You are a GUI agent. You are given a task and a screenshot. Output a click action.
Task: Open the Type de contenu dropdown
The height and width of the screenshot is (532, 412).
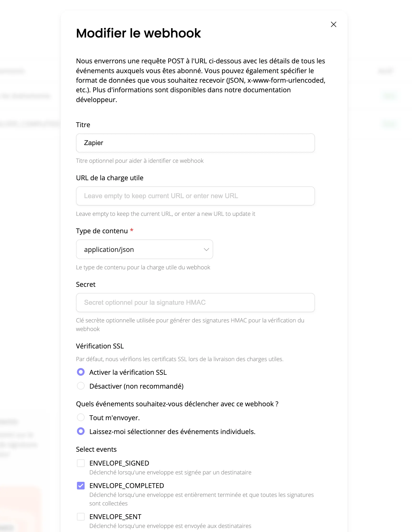point(145,250)
